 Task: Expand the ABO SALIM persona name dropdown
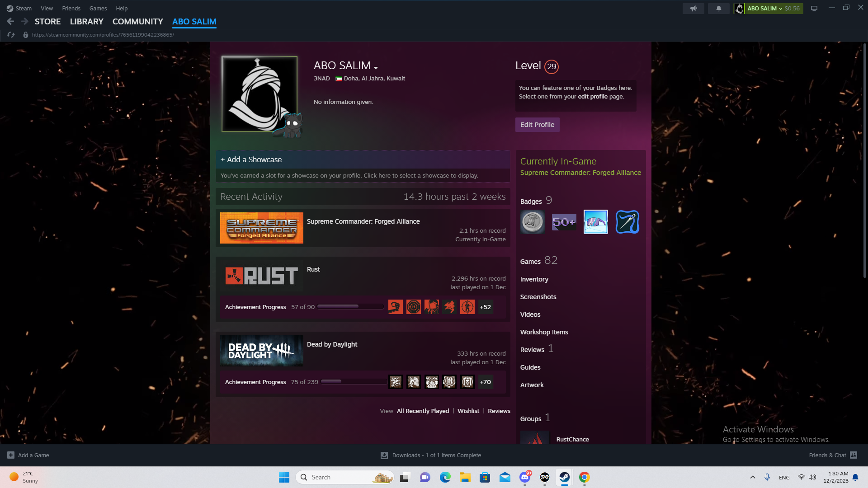[x=376, y=67]
